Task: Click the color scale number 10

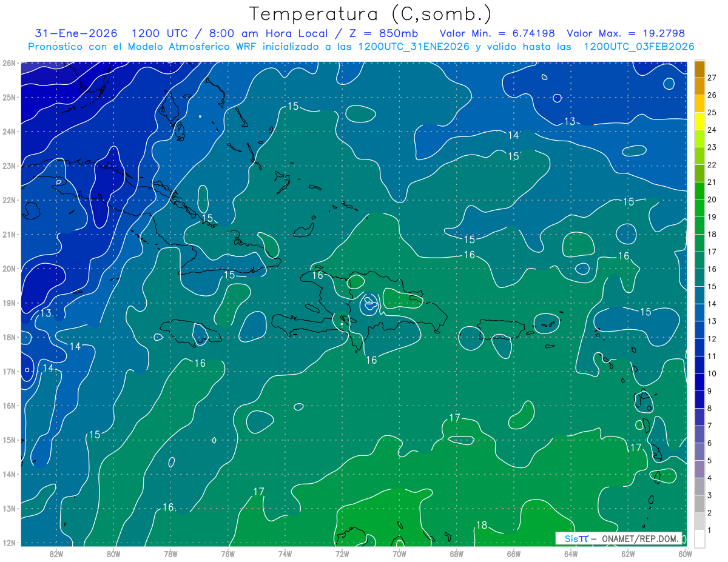Action: tap(713, 373)
